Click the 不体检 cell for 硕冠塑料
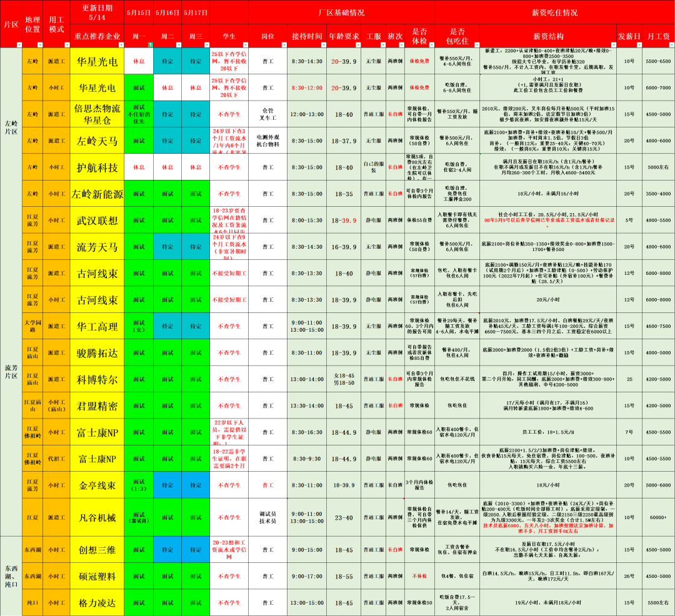The width and height of the screenshot is (675, 616). click(x=419, y=577)
